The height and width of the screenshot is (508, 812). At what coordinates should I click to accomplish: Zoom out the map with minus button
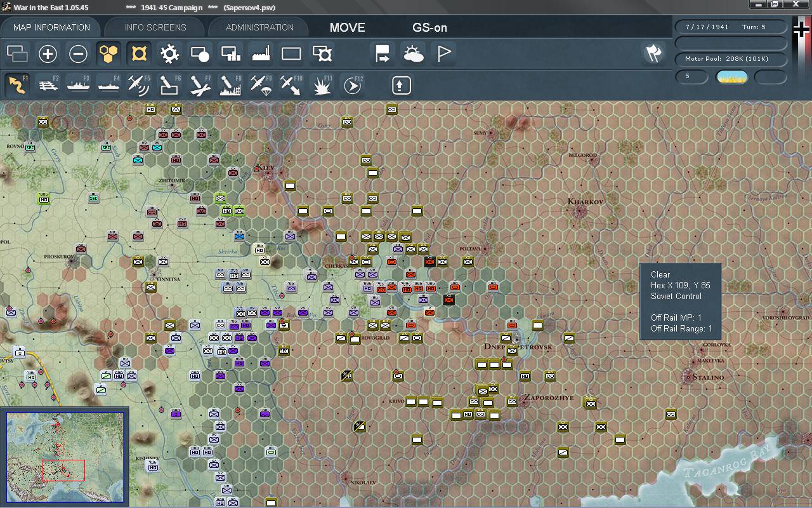pyautogui.click(x=78, y=54)
